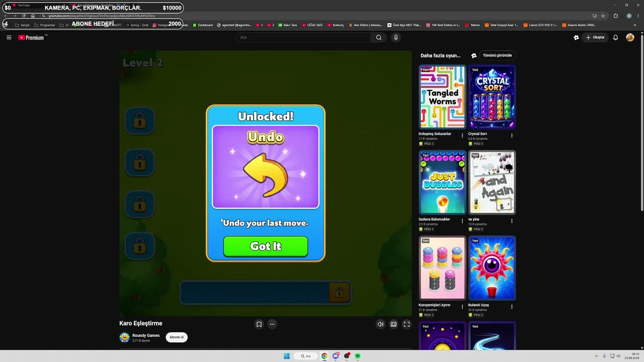Open the account avatar menu
The width and height of the screenshot is (644, 362).
(x=630, y=37)
